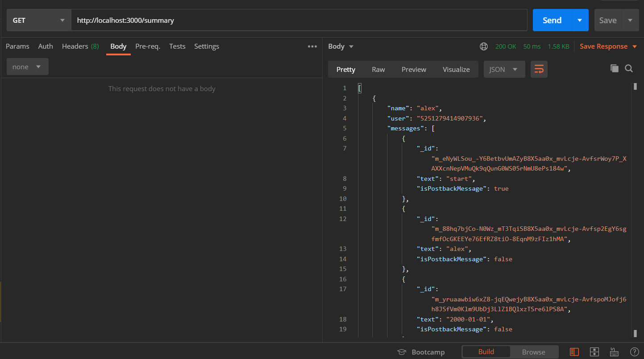Select the Raw response view
This screenshot has height=359, width=644.
(378, 69)
